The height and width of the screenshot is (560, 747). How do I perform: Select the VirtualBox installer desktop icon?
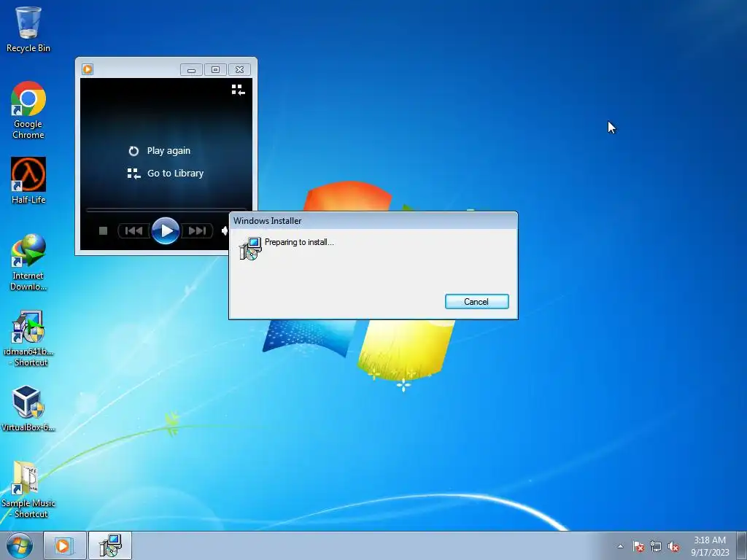[x=28, y=408]
